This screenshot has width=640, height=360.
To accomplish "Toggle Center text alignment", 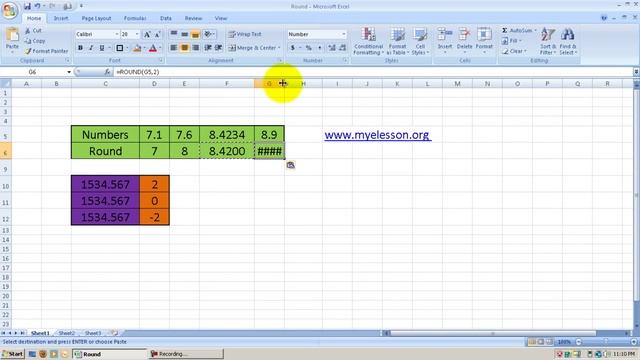I will pos(184,48).
